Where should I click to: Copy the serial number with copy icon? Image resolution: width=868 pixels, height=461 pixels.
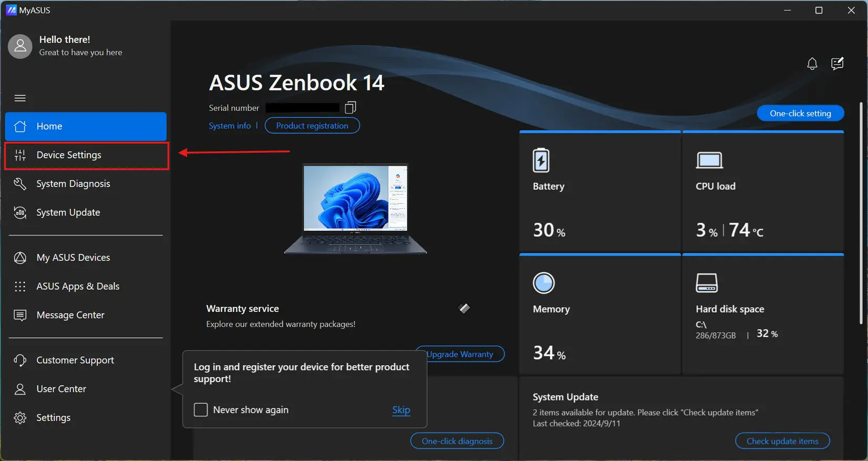pyautogui.click(x=350, y=108)
